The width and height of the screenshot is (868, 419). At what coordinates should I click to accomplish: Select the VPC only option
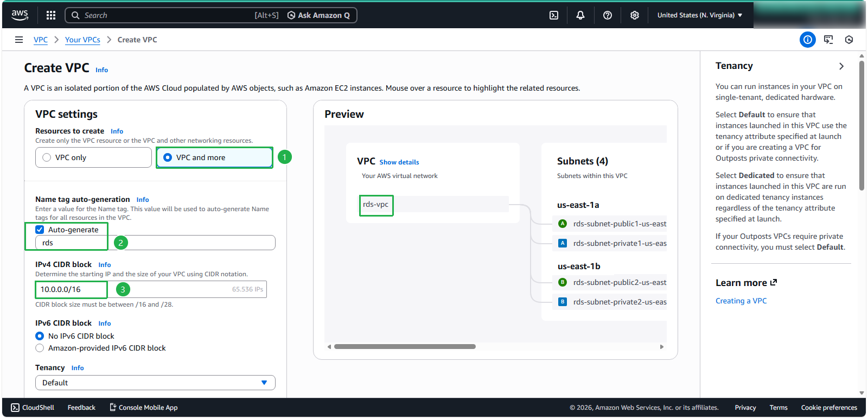(x=93, y=157)
